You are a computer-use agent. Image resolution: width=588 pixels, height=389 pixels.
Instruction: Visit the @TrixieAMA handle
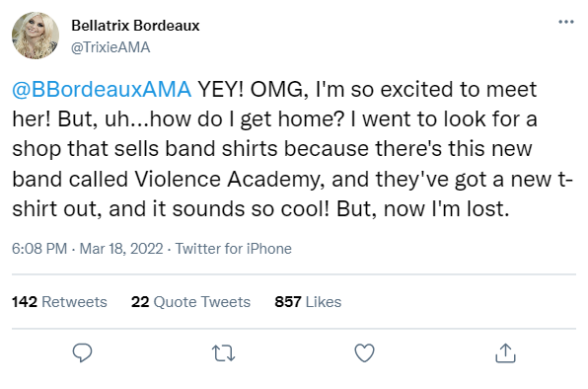[x=110, y=47]
